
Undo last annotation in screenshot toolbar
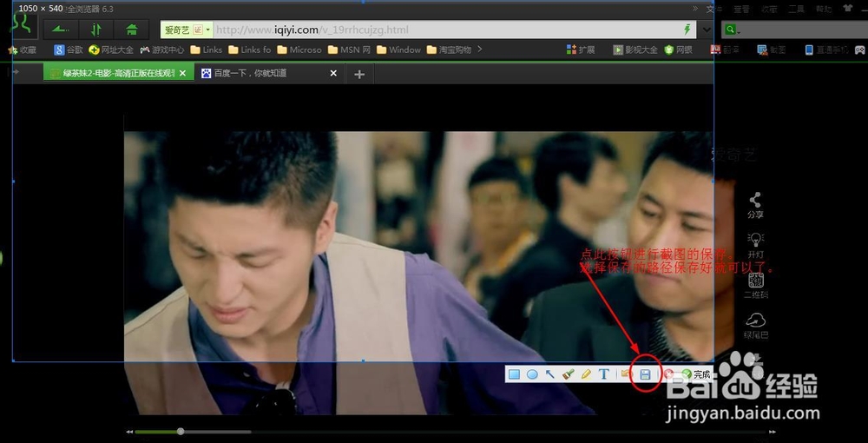click(626, 374)
